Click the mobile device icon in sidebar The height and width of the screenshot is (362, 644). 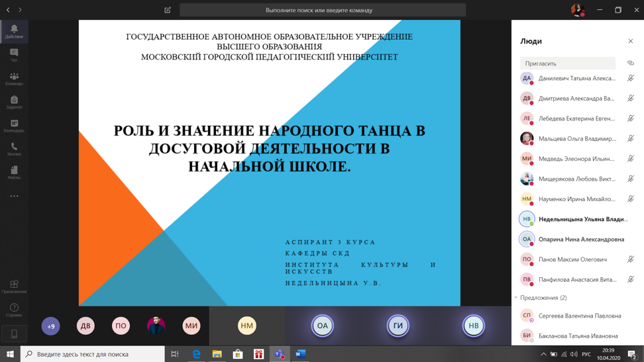point(14,334)
